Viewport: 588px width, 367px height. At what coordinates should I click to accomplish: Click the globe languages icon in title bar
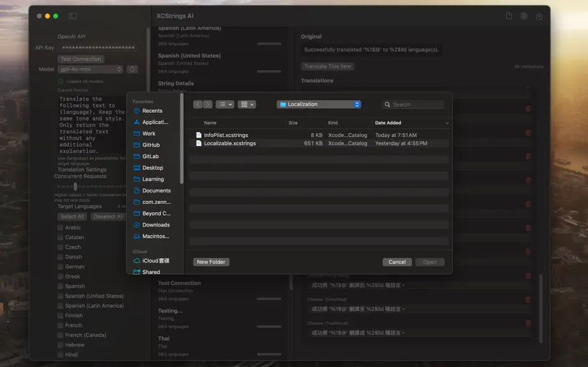[x=524, y=16]
